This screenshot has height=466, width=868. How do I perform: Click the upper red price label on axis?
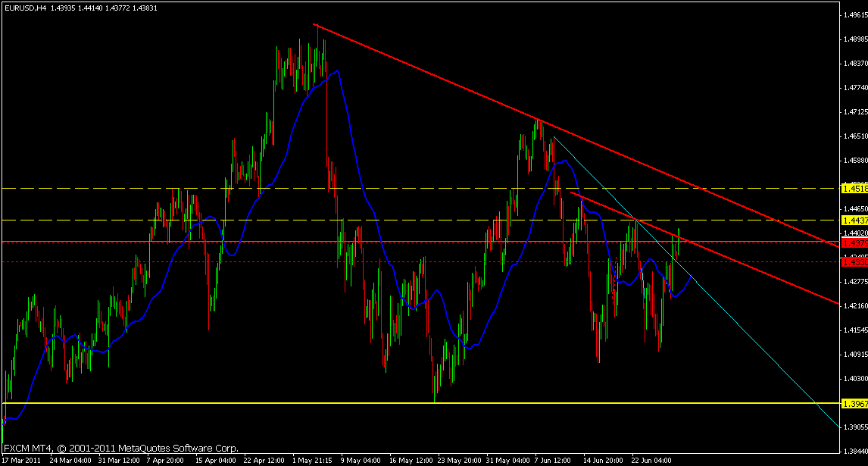pyautogui.click(x=853, y=244)
